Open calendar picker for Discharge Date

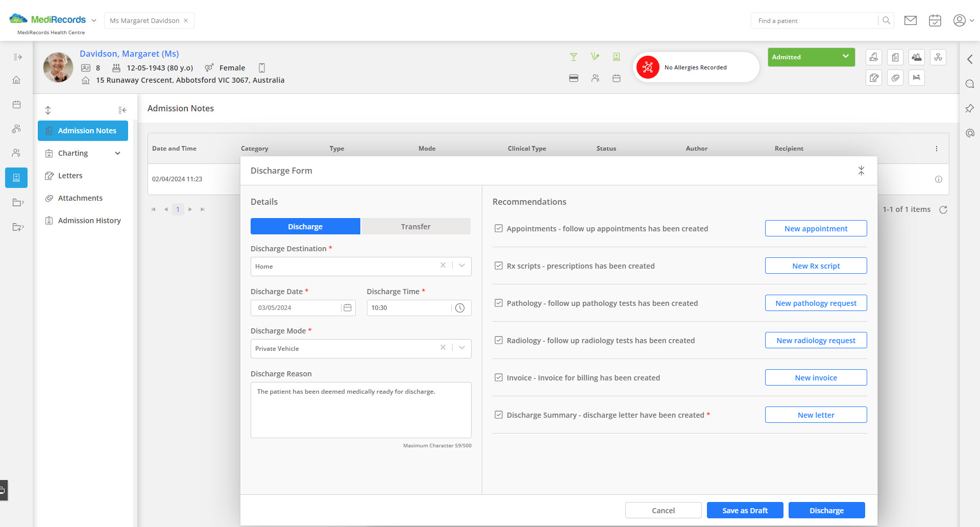point(348,308)
